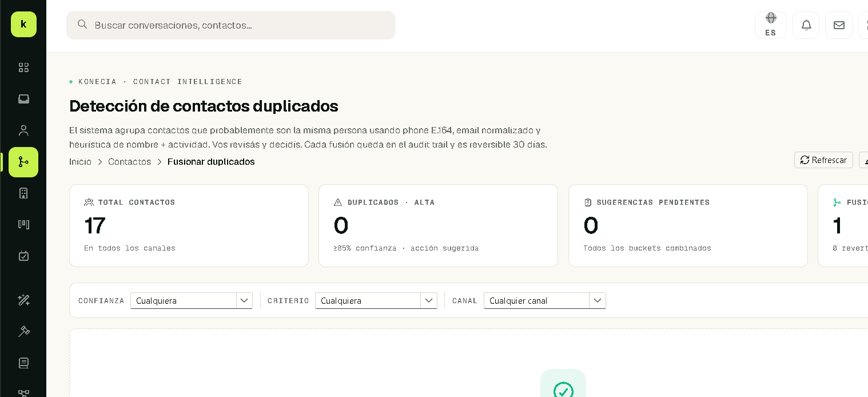Viewport: 868px width, 397px height.
Task: Go to Inicio breadcrumb
Action: [80, 162]
